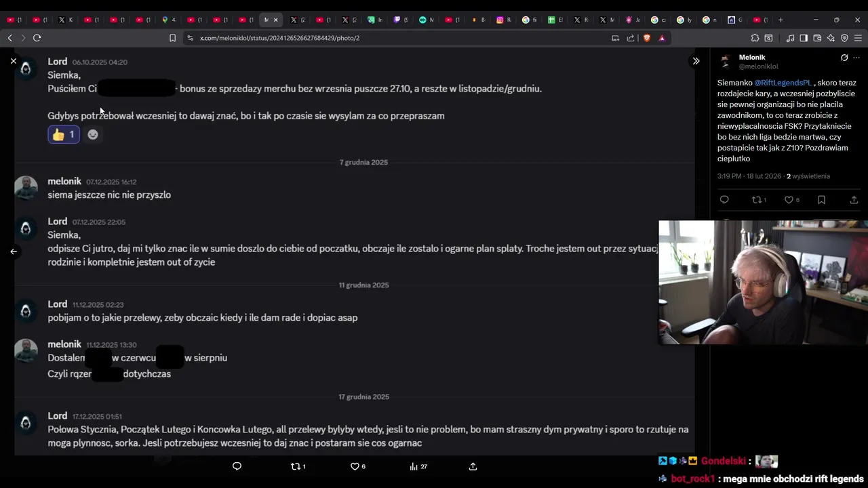
Task: Toggle the browser sidebar panel
Action: (804, 38)
